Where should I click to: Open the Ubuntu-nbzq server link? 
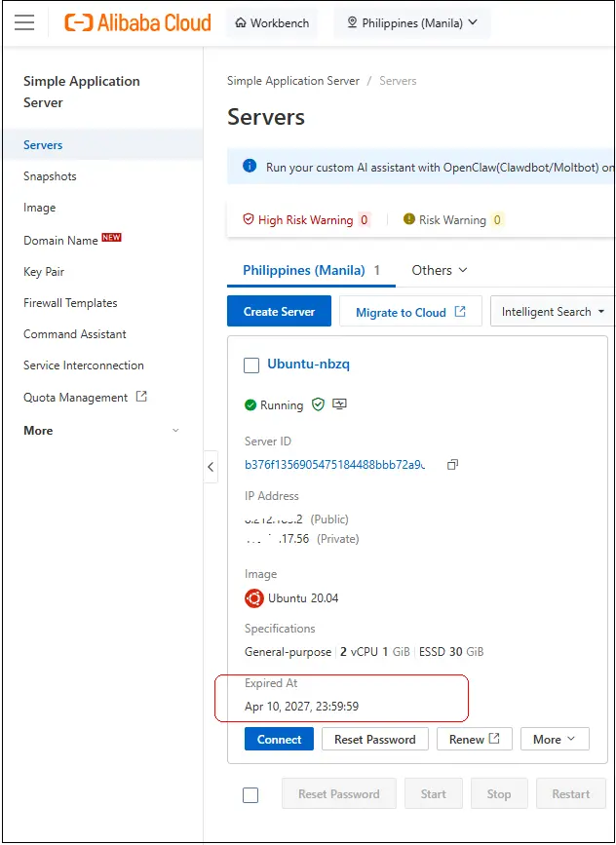coord(308,365)
